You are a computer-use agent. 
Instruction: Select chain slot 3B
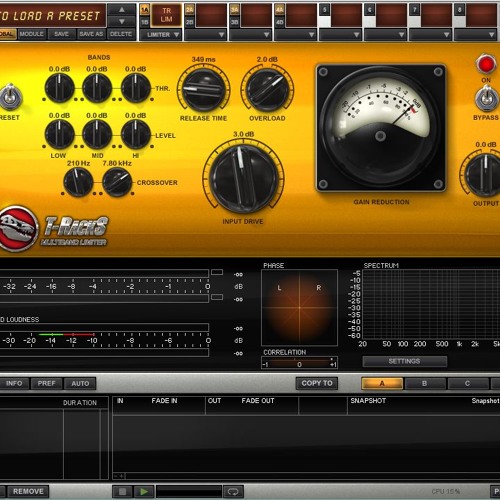[235, 22]
